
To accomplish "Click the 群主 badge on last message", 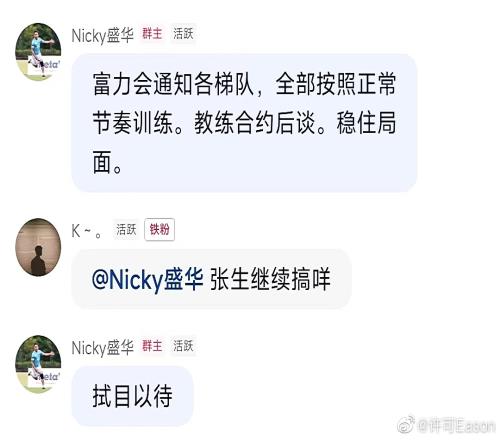I will tap(152, 346).
